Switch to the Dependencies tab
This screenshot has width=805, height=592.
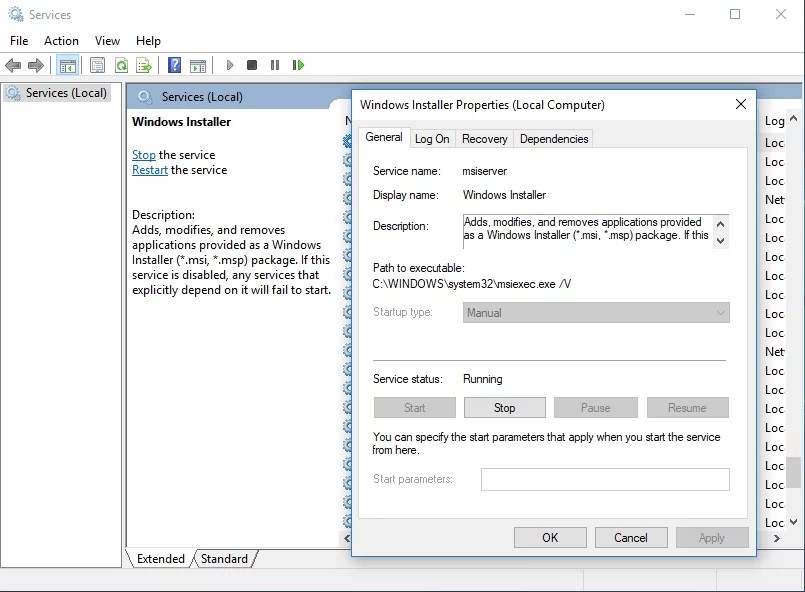tap(554, 139)
